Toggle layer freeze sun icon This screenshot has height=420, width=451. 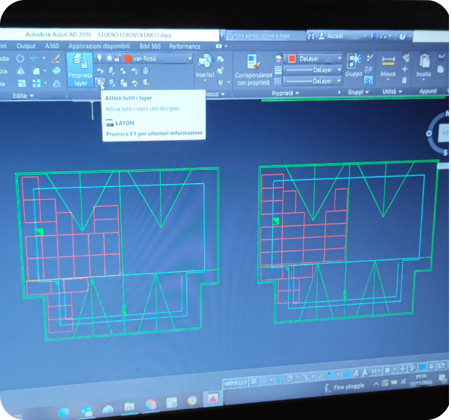[x=109, y=59]
